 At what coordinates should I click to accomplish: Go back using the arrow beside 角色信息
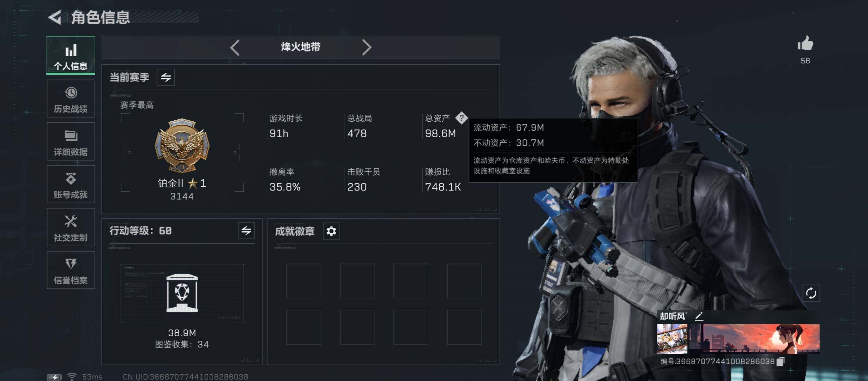coord(55,17)
